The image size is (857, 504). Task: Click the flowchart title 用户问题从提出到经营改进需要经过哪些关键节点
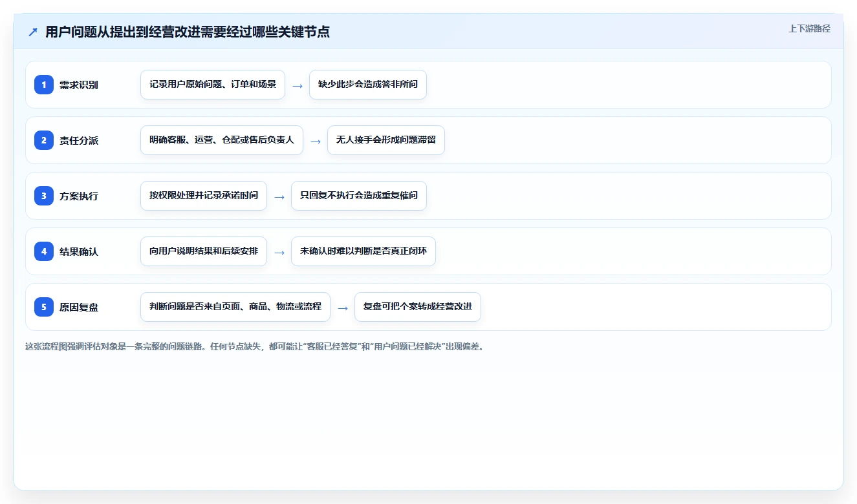188,32
